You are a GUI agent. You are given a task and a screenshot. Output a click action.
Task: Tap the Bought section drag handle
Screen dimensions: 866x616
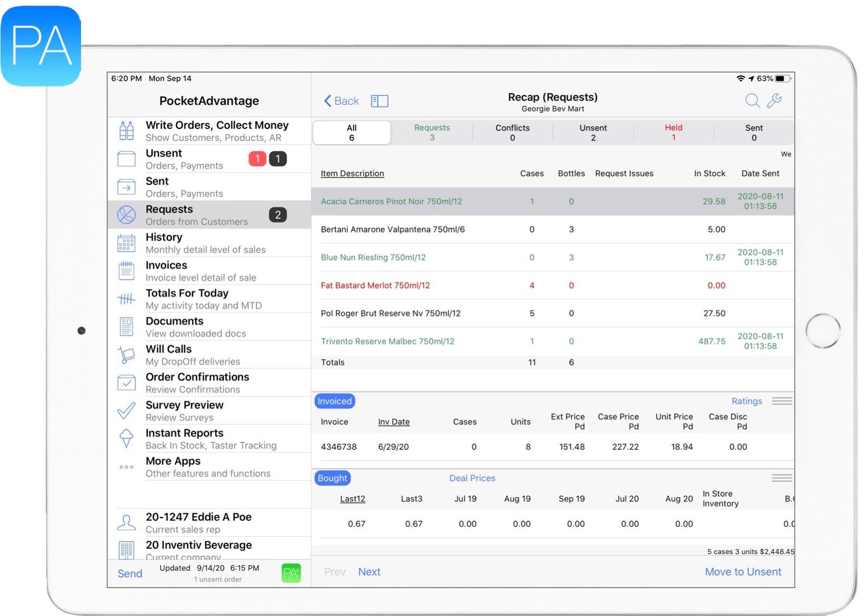click(x=782, y=478)
